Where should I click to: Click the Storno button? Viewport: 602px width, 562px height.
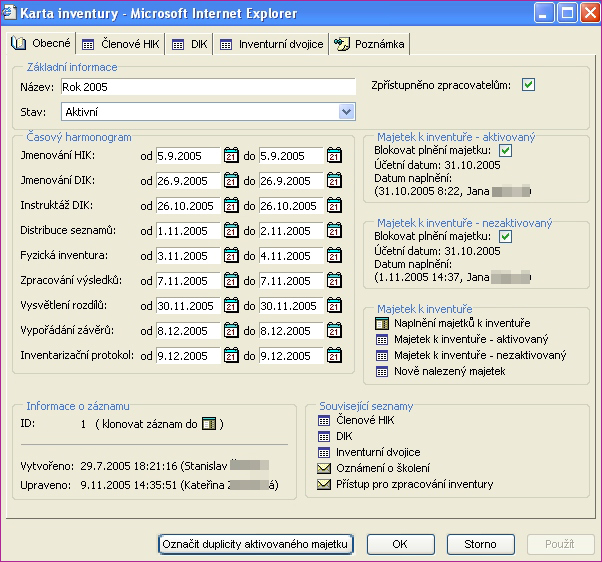479,544
